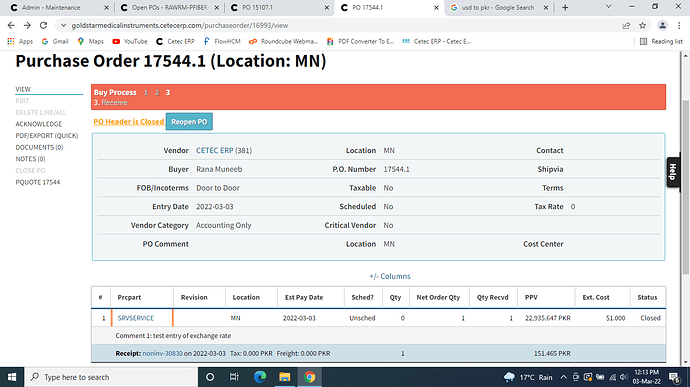Click the PO Header is Closed link

click(x=128, y=122)
